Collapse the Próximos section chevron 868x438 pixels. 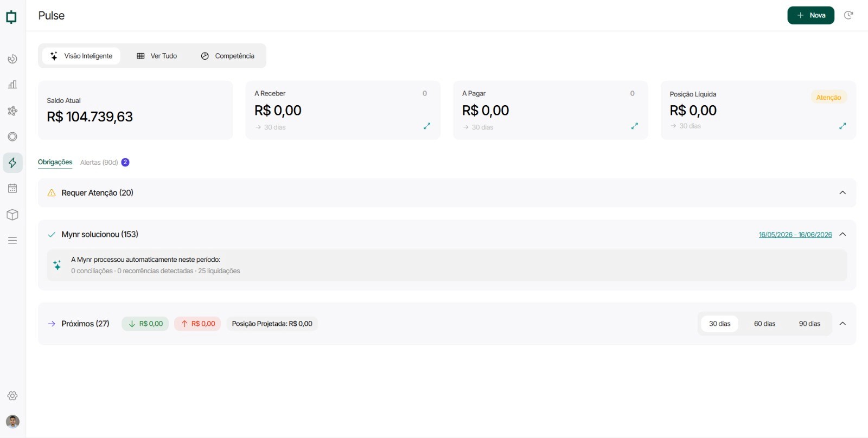tap(843, 324)
